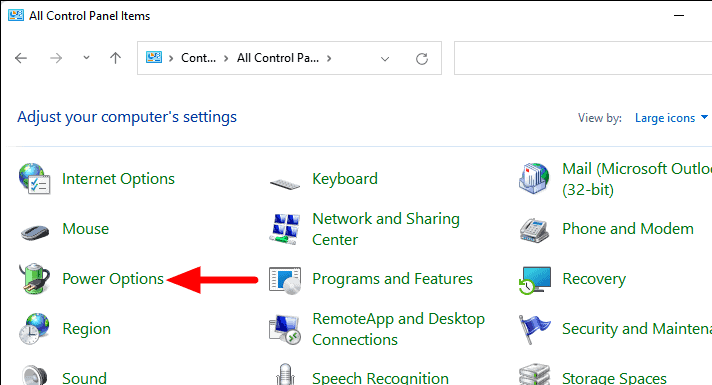
Task: Expand the recent locations arrow
Action: point(86,58)
